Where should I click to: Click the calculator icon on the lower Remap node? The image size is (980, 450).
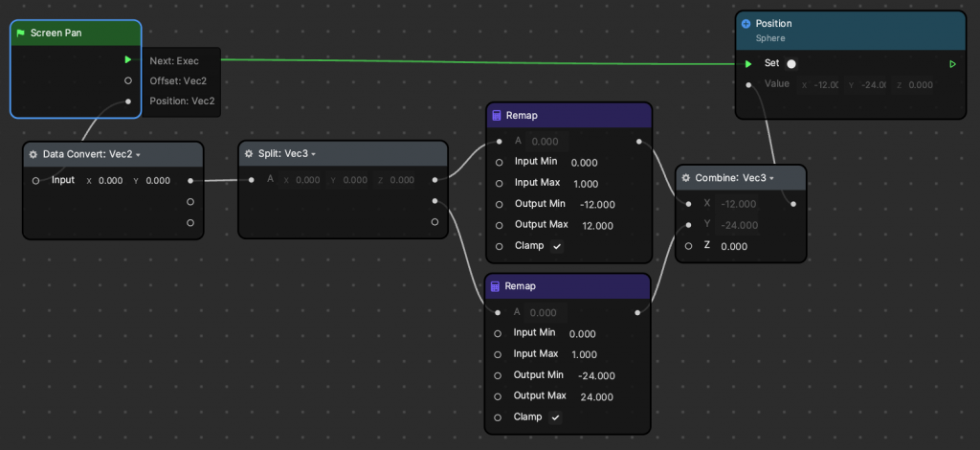click(496, 286)
